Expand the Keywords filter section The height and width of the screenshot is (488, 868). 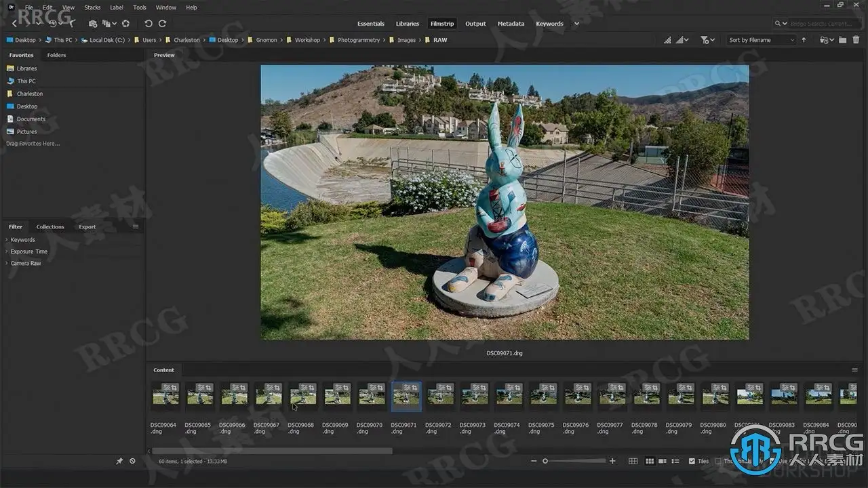[22, 240]
